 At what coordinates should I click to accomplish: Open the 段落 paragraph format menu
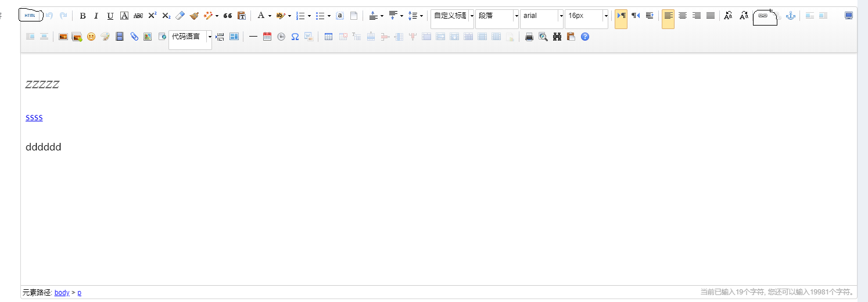(516, 16)
